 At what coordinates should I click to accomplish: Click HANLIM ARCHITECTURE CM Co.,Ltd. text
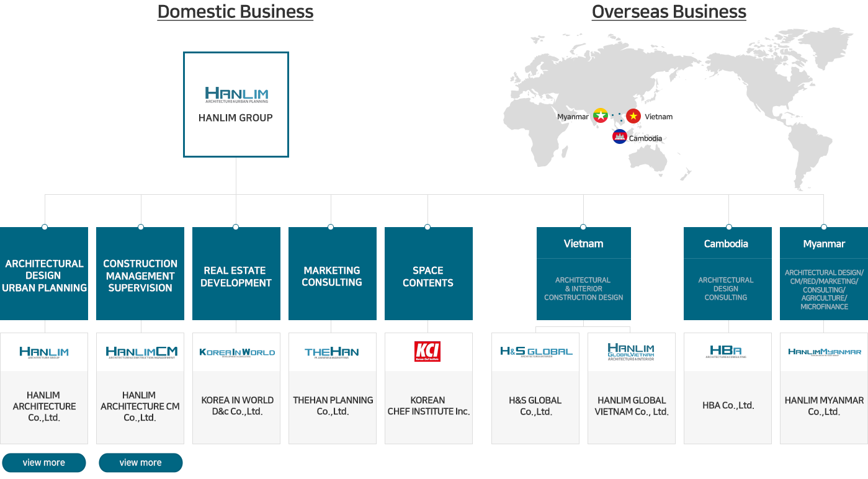(140, 406)
